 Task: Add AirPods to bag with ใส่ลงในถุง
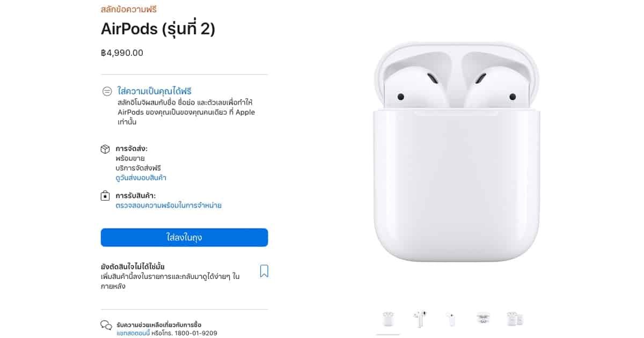pos(184,237)
